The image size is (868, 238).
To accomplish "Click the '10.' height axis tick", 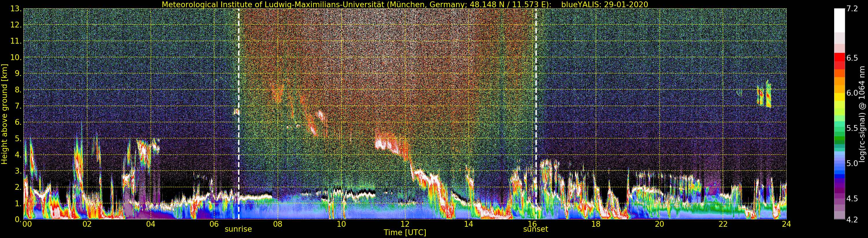I will click(16, 57).
